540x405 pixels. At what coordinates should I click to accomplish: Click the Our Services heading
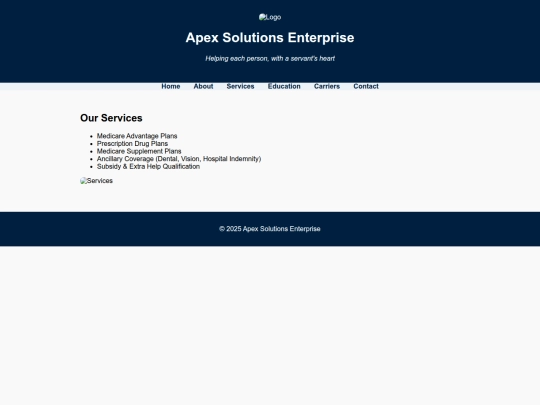click(x=111, y=118)
